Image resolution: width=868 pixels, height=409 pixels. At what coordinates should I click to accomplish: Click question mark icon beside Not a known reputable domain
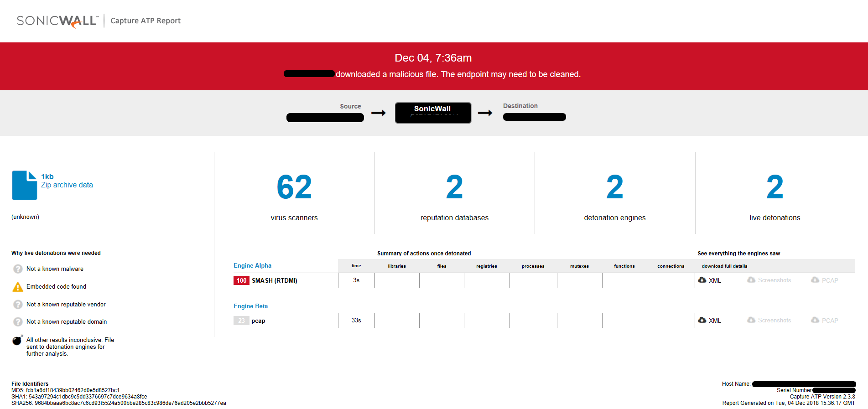click(18, 322)
